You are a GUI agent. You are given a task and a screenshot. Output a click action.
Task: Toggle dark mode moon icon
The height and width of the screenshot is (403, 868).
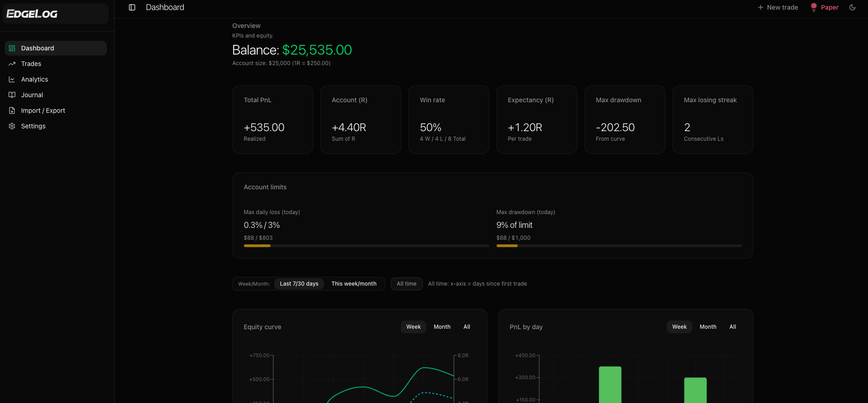point(852,7)
